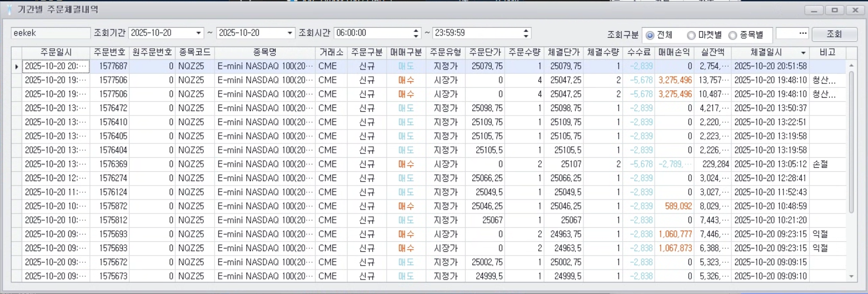
Task: Click the 체결수량 column header
Action: pyautogui.click(x=603, y=52)
